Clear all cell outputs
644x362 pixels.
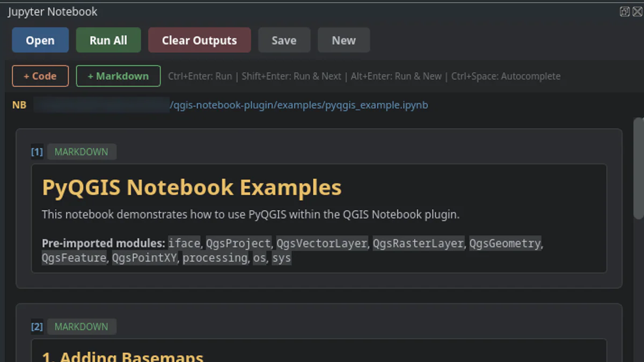tap(199, 40)
